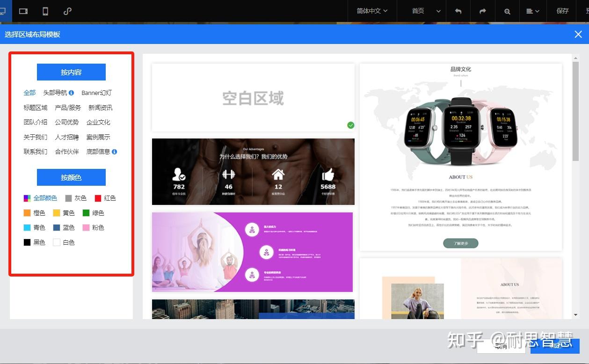Close the 选择区域布局模板 dialog
This screenshot has width=589, height=364.
(578, 34)
